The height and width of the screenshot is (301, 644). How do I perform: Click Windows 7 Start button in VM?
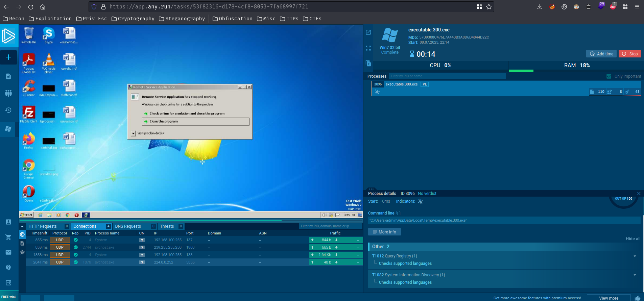point(26,215)
